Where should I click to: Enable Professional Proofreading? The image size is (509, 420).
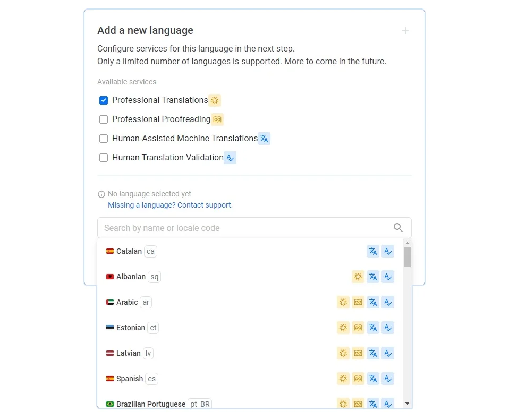click(104, 119)
